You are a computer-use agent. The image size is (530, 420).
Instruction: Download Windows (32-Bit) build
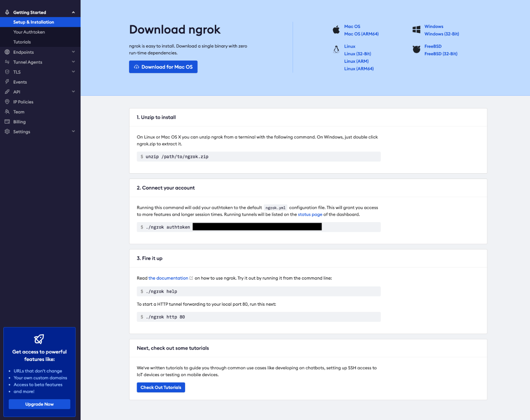point(442,34)
